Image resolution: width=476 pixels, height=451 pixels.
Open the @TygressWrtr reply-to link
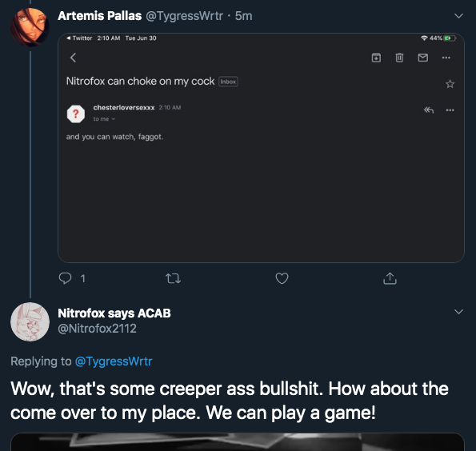point(114,361)
